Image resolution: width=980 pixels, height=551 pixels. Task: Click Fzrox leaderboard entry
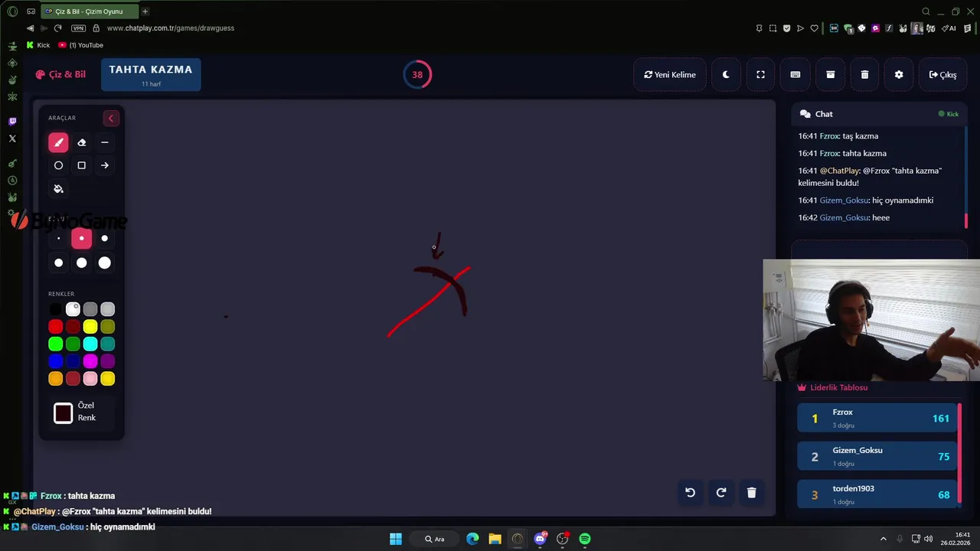click(877, 418)
